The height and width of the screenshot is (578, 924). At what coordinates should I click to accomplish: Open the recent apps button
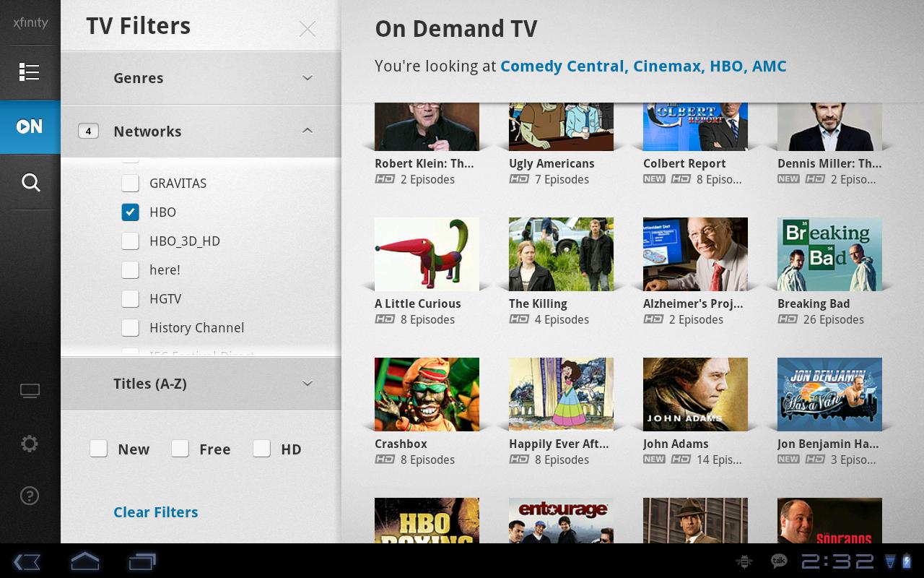pyautogui.click(x=142, y=561)
